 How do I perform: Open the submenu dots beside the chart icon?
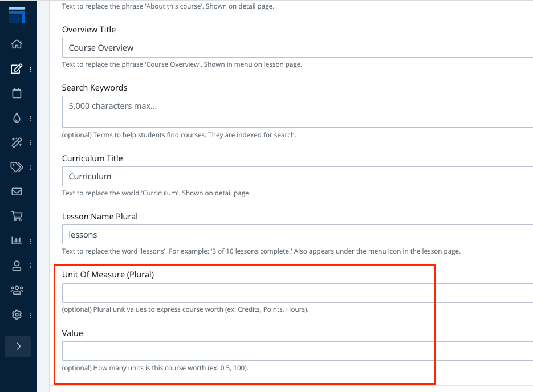tap(30, 241)
